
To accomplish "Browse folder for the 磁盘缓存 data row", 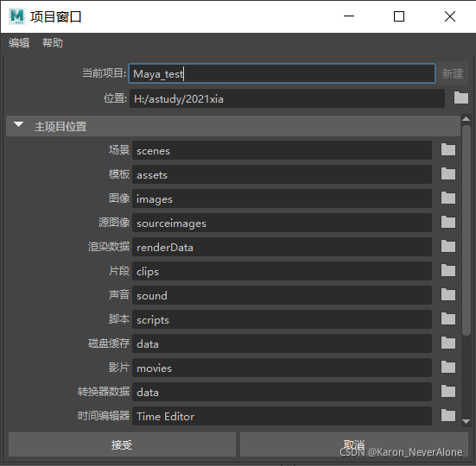I will (x=448, y=343).
